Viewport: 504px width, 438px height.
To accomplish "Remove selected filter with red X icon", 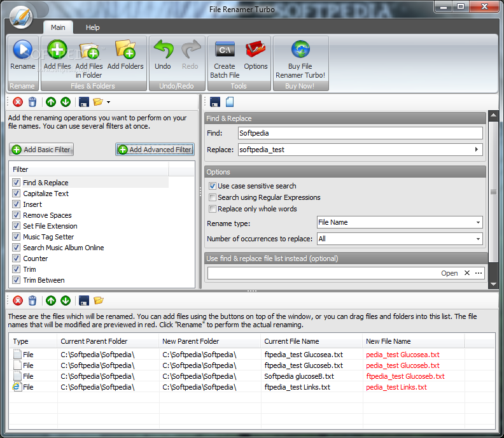I will coord(18,102).
